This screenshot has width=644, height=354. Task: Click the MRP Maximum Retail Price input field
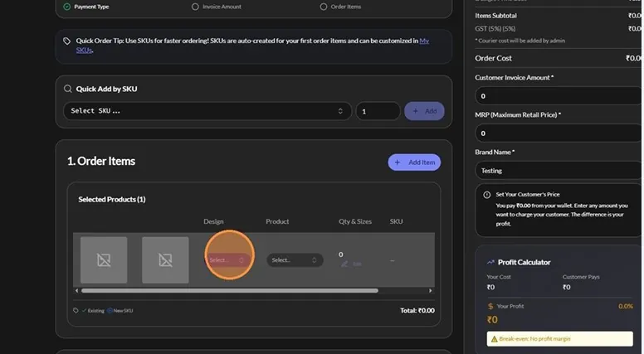click(x=559, y=133)
